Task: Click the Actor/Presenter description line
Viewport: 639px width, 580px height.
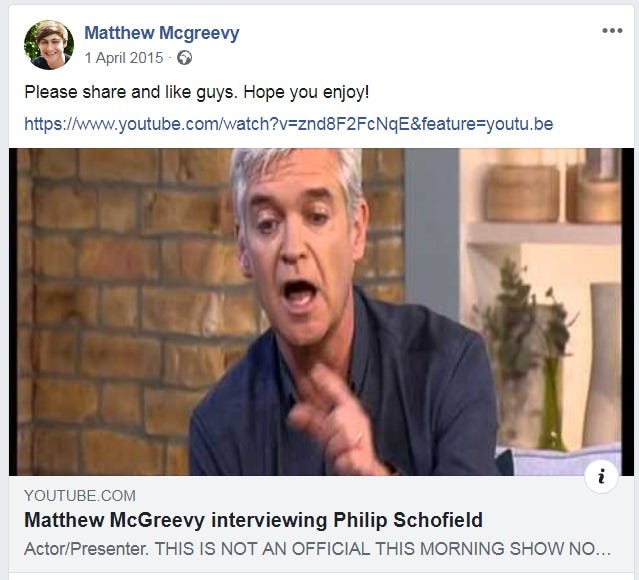Action: tap(317, 549)
